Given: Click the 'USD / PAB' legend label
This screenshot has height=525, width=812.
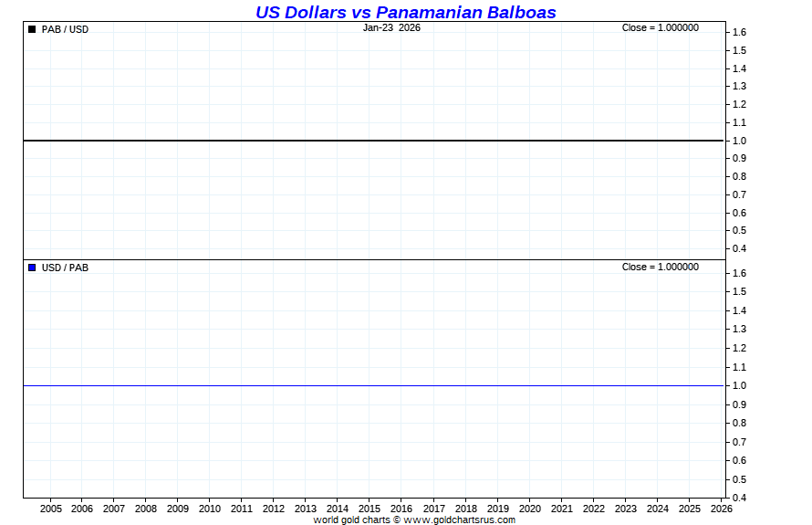Looking at the screenshot, I should tap(66, 268).
